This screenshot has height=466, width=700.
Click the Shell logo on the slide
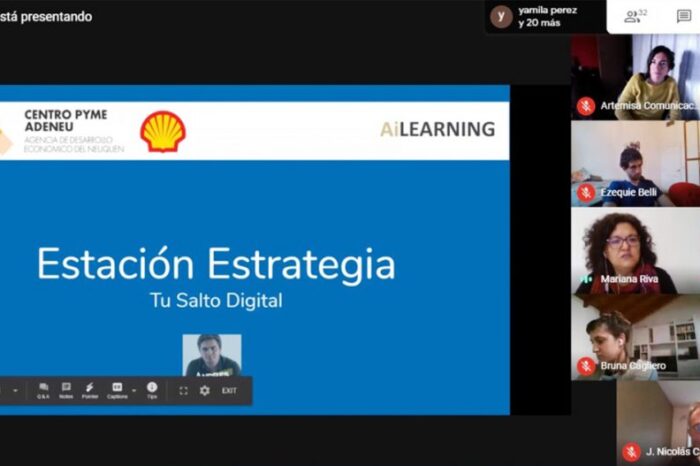pyautogui.click(x=163, y=131)
